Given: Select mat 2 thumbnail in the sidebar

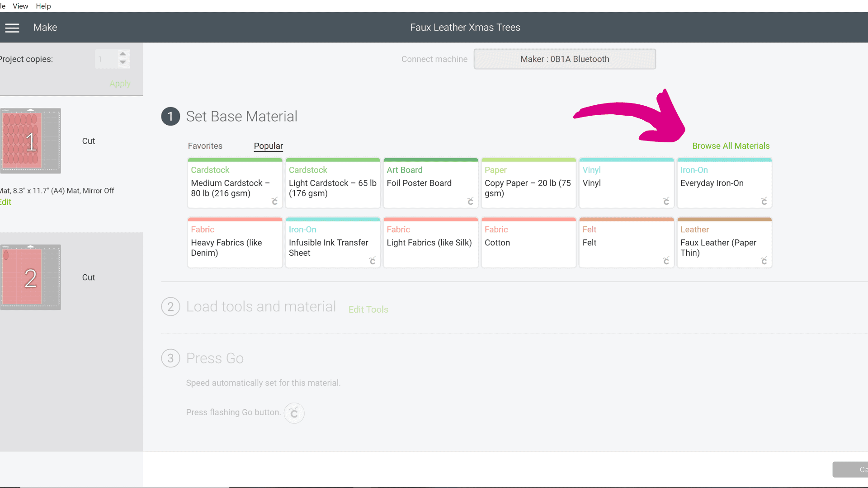Looking at the screenshot, I should [30, 277].
